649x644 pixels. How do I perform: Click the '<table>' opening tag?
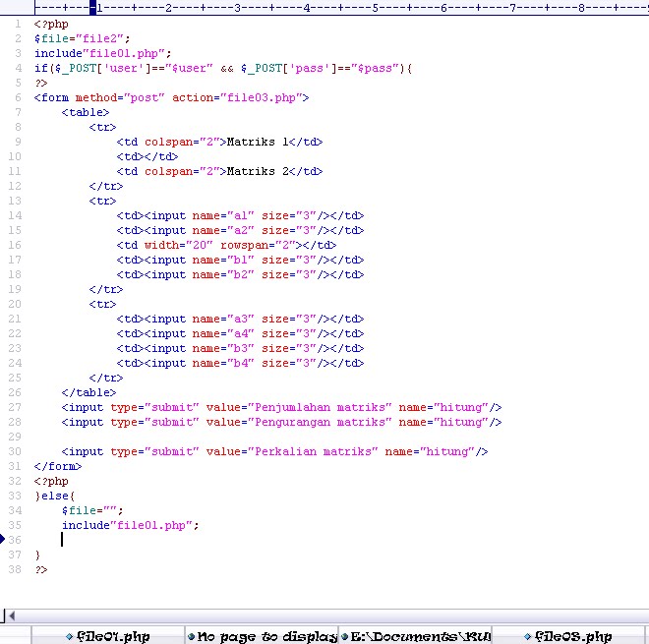[86, 112]
